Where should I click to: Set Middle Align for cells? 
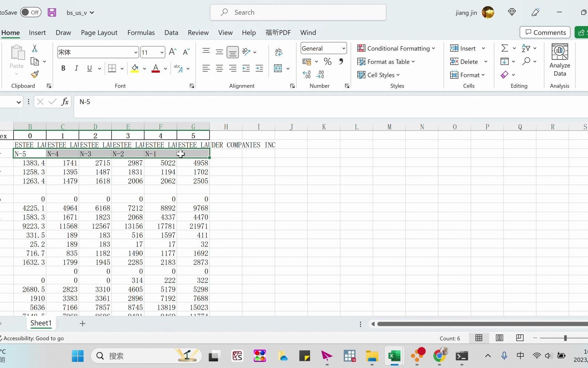click(219, 52)
